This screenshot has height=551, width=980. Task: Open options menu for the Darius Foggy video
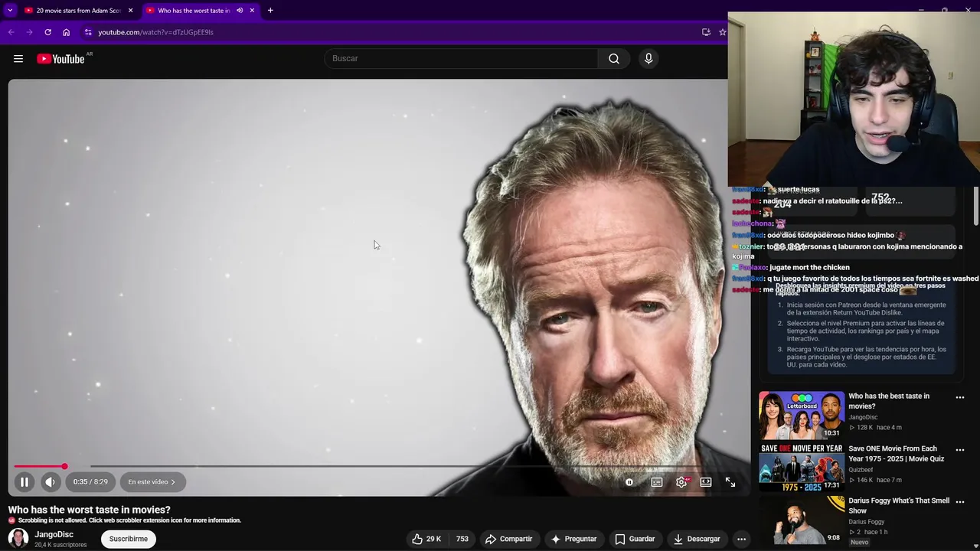click(x=960, y=502)
